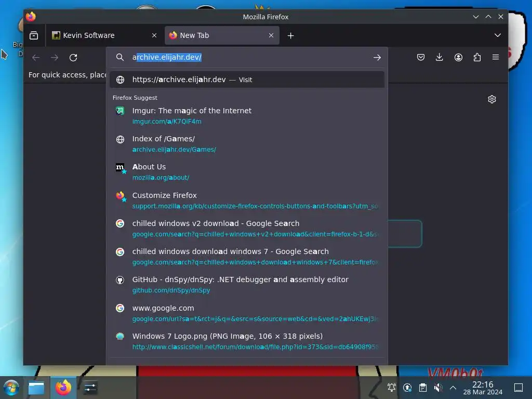Open the Firefox account menu

[458, 57]
